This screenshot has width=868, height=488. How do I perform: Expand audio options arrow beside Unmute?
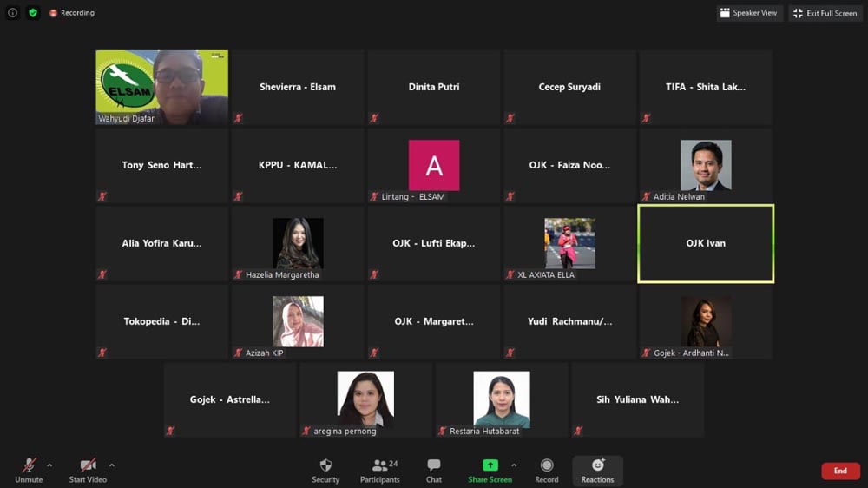49,465
